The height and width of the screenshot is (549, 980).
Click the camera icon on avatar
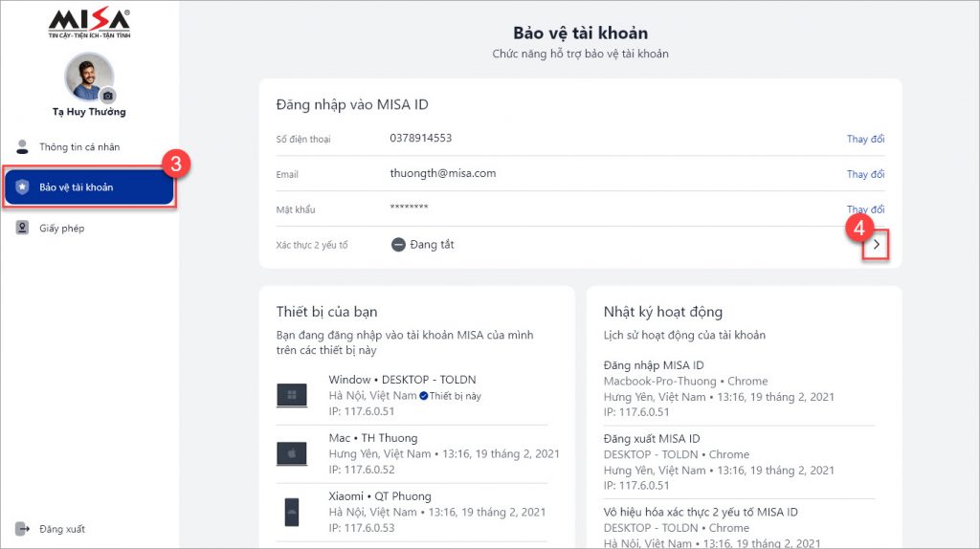click(108, 96)
